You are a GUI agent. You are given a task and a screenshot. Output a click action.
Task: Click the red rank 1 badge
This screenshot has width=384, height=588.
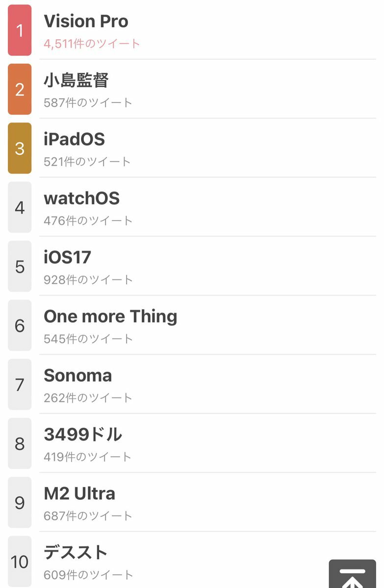pos(20,30)
